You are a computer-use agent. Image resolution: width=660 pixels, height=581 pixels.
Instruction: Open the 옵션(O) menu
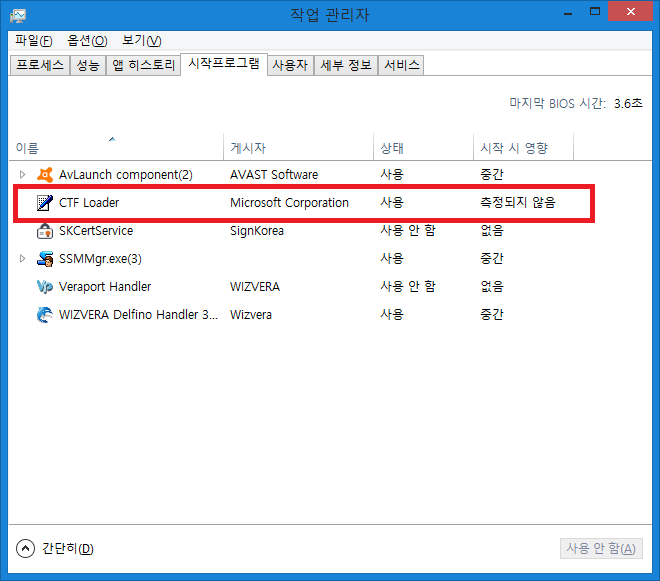(88, 41)
